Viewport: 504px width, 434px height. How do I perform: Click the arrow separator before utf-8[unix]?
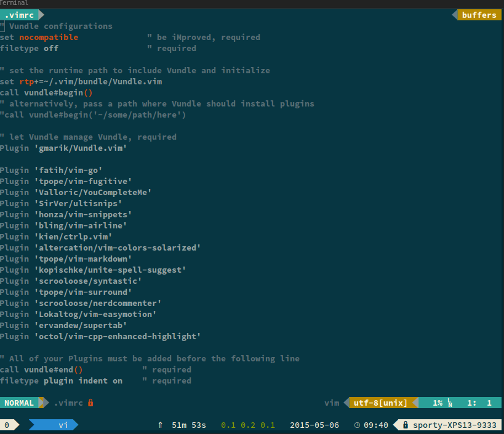[x=346, y=403]
